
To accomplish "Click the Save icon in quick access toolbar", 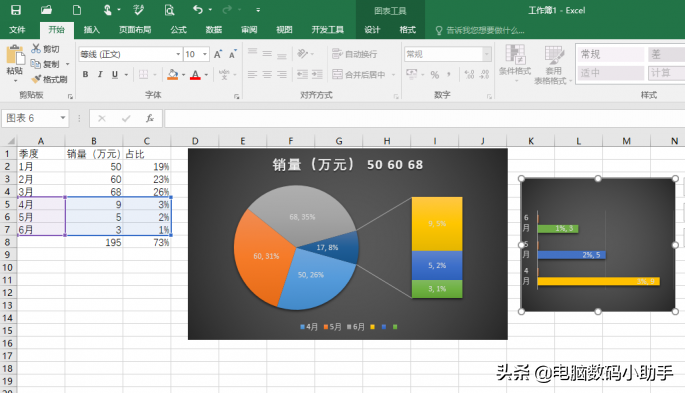I will tap(16, 10).
